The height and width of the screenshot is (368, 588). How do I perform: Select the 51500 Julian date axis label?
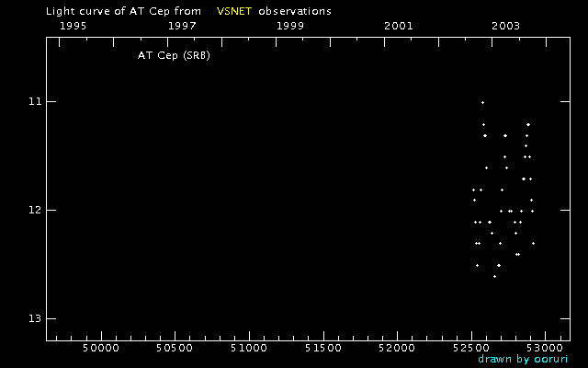click(x=322, y=349)
